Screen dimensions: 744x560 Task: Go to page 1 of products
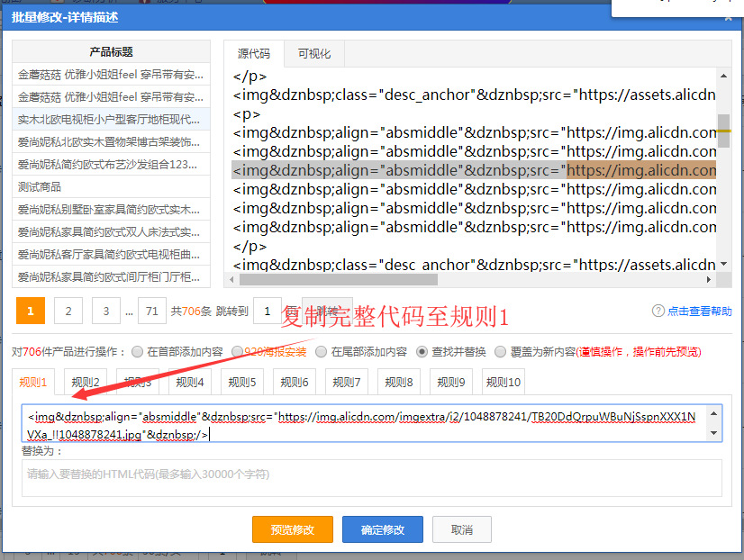pyautogui.click(x=31, y=311)
